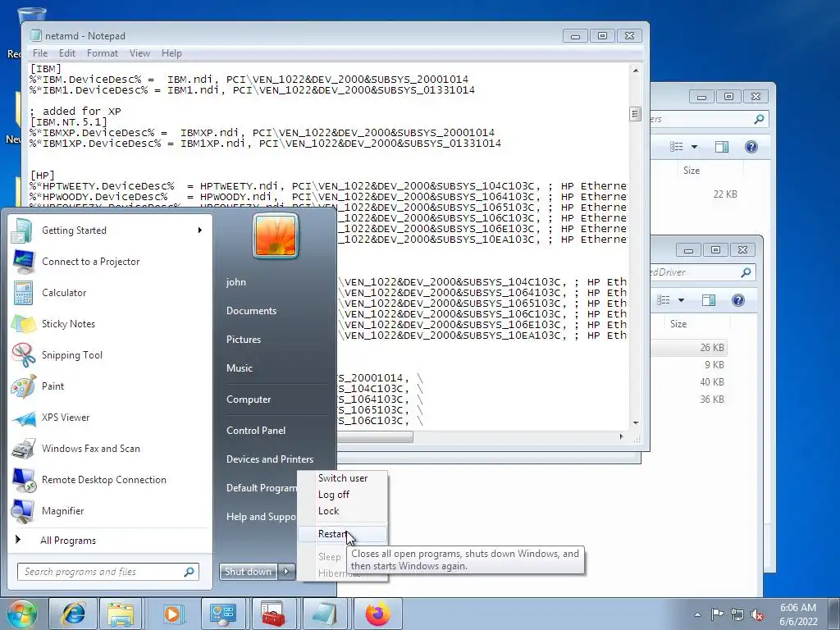This screenshot has height=630, width=840.
Task: Launch Sticky Notes
Action: [x=110, y=323]
